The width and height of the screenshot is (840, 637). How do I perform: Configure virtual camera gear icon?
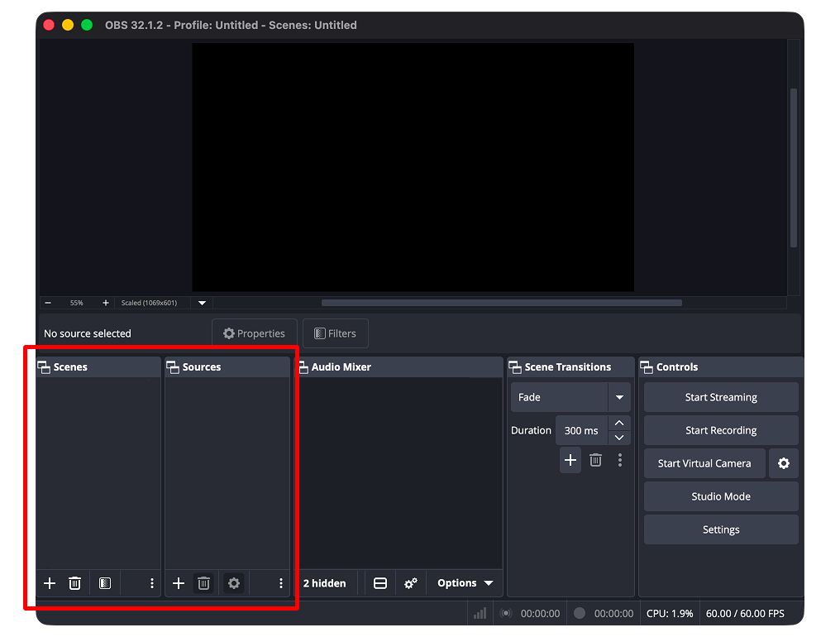(784, 463)
